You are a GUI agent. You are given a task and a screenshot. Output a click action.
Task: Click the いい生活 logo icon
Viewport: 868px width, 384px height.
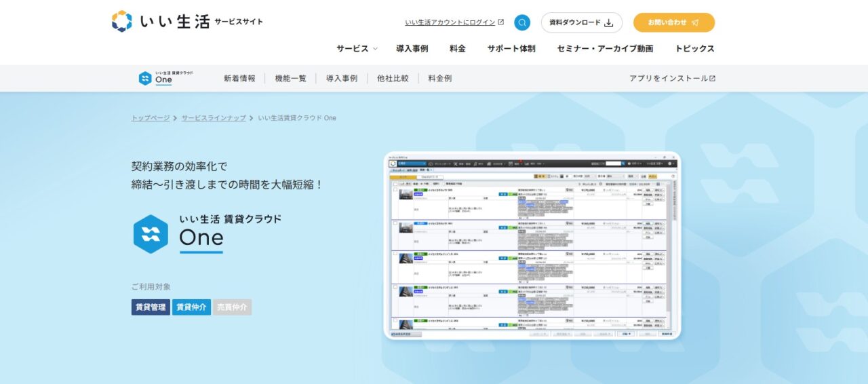click(x=122, y=22)
